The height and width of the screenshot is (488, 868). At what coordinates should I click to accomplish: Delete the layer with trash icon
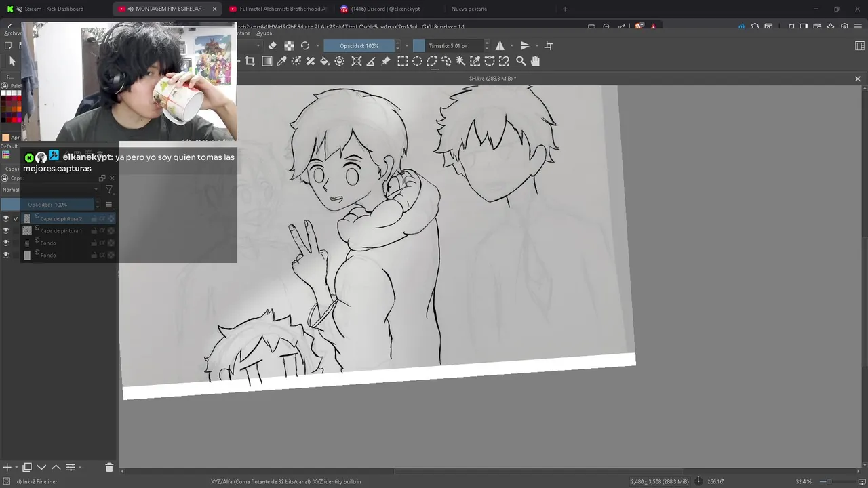point(109,467)
